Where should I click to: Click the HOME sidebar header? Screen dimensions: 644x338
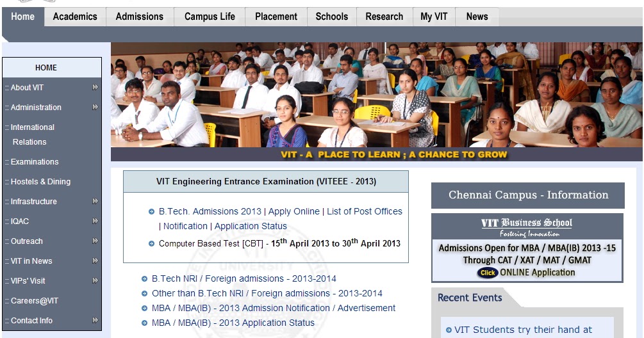click(52, 68)
